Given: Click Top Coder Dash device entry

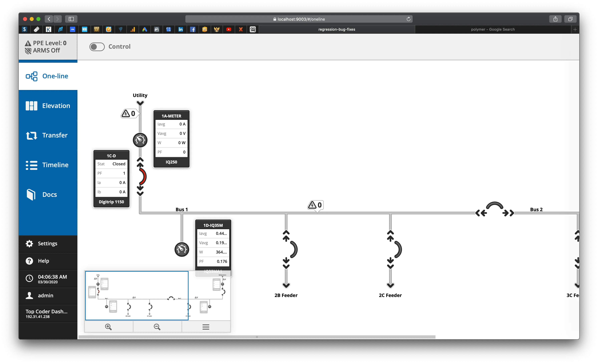Looking at the screenshot, I should click(48, 313).
